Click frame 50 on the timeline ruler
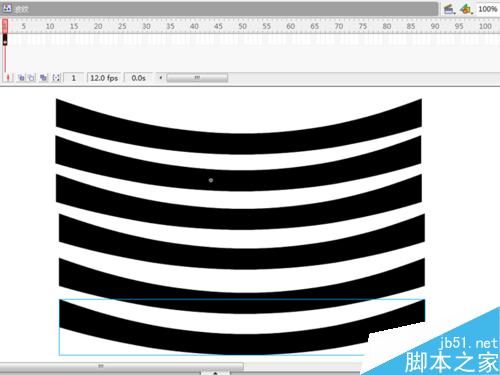 [242, 26]
